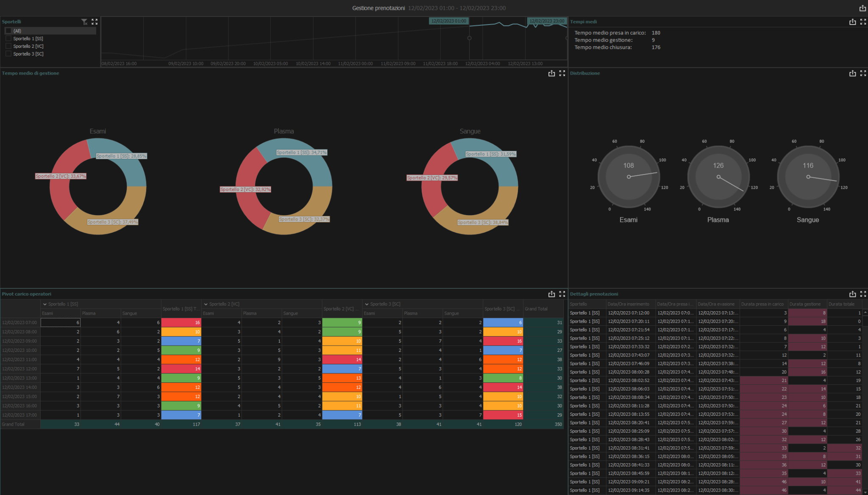Sort by Durata totale column header

844,304
